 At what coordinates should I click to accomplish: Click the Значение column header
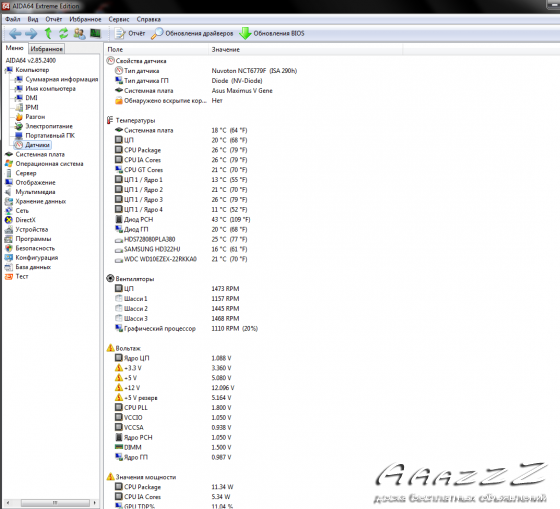305,50
